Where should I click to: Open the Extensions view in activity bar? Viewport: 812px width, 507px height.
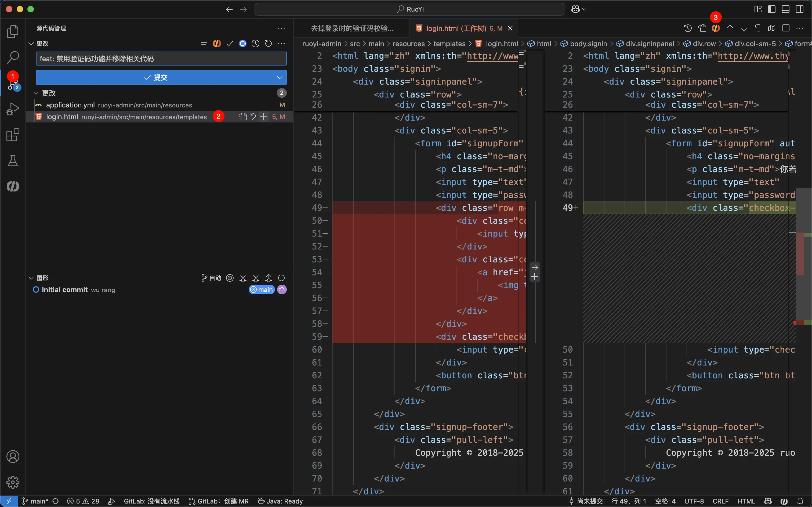[13, 135]
